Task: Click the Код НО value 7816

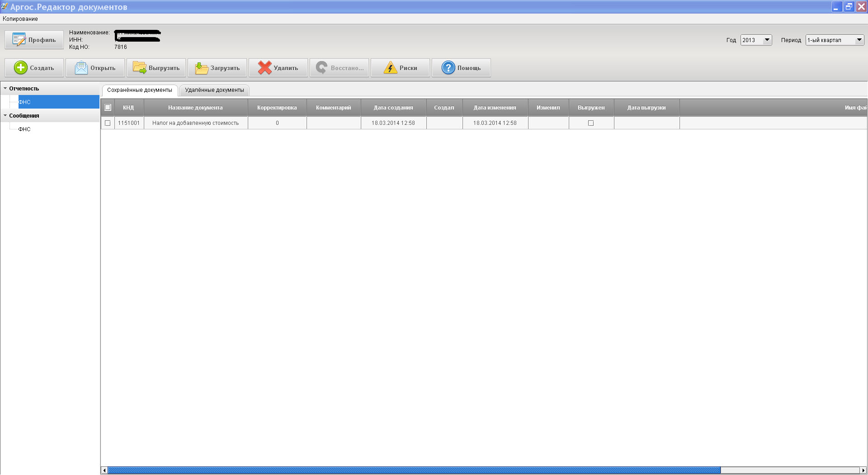Action: [x=121, y=47]
